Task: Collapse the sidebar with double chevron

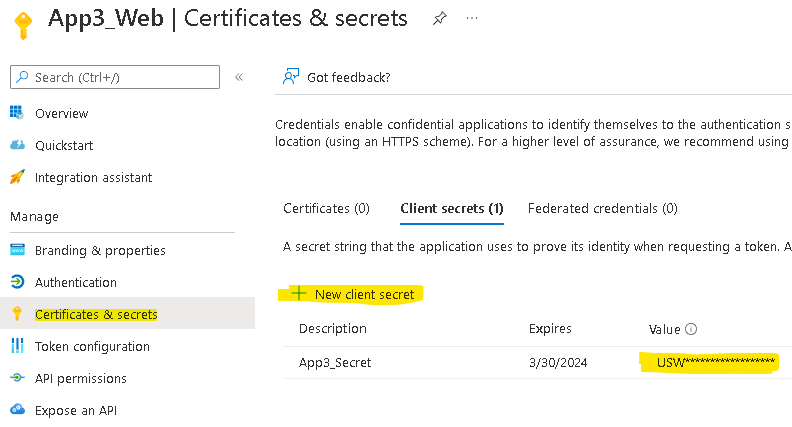Action: point(239,77)
